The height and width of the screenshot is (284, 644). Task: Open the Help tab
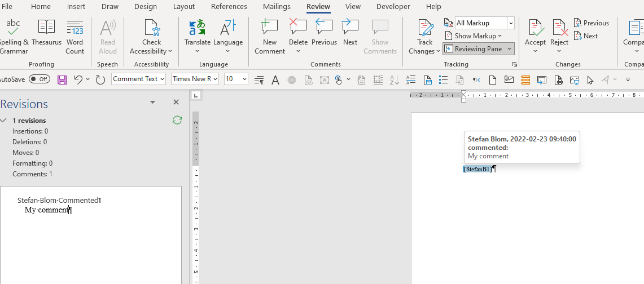tap(433, 7)
